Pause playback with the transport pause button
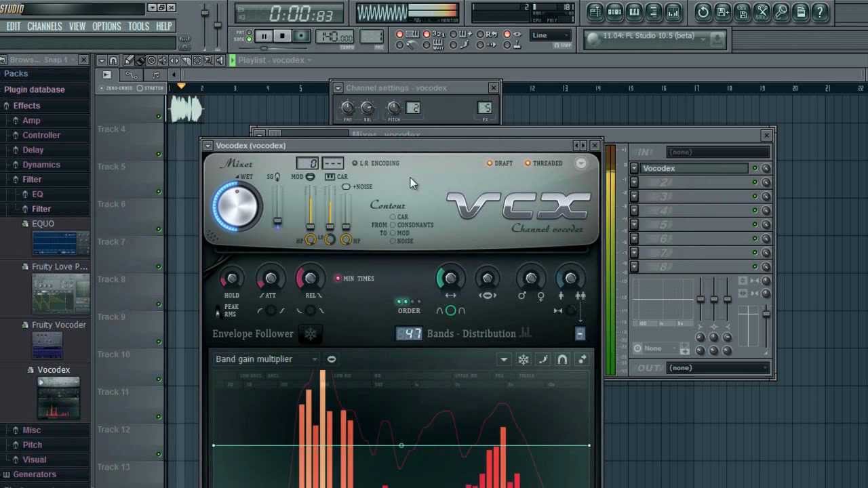This screenshot has height=488, width=868. [x=264, y=36]
